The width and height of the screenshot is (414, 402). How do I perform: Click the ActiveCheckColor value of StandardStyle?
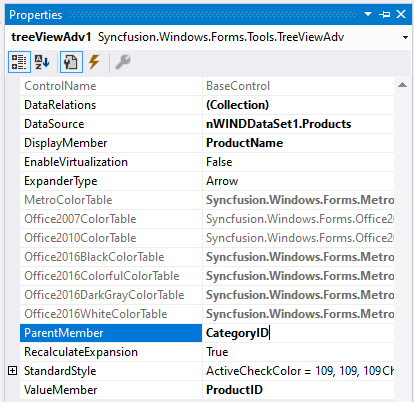298,371
